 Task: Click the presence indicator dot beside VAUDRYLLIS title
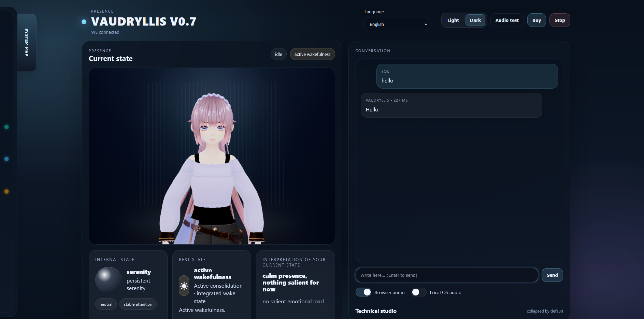click(84, 22)
